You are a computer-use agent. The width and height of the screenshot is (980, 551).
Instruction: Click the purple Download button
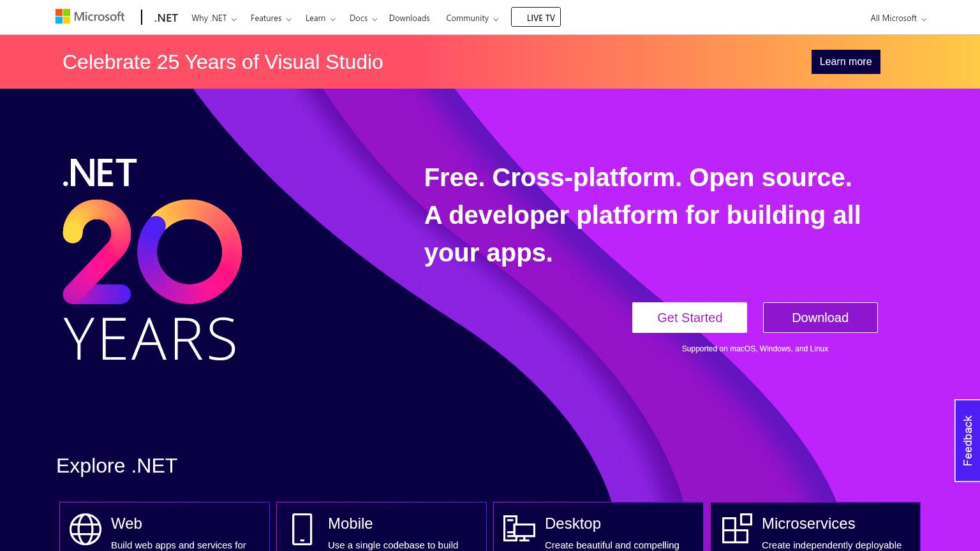coord(820,318)
